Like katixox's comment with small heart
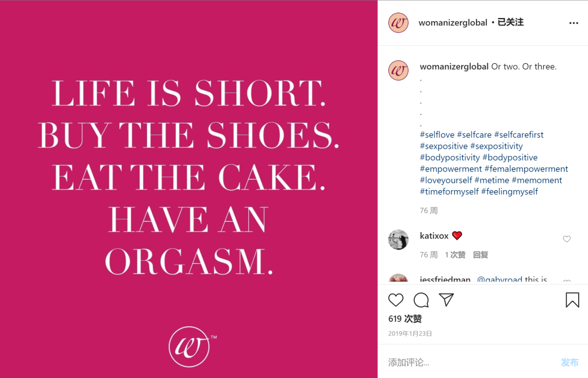Viewport: 588px width, 378px height. 567,239
